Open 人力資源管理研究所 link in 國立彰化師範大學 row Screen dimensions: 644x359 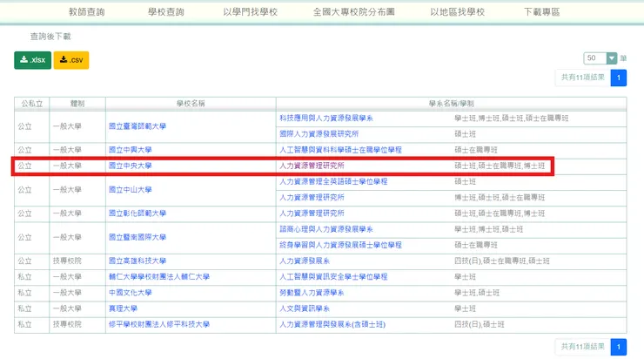coord(312,213)
